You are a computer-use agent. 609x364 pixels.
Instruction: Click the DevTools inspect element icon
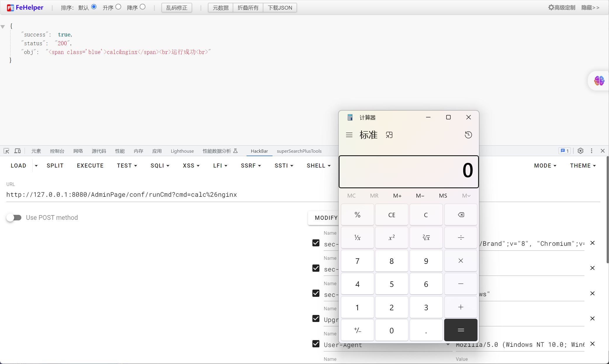pos(6,151)
